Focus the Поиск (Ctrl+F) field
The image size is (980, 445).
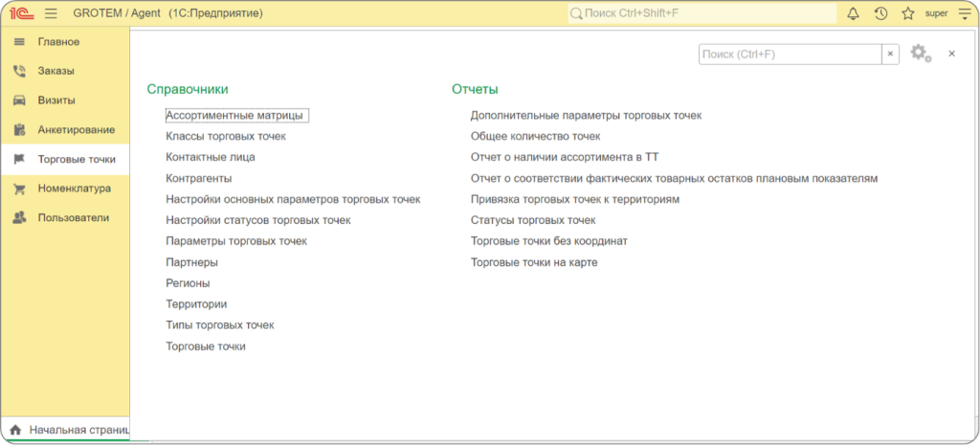(790, 55)
